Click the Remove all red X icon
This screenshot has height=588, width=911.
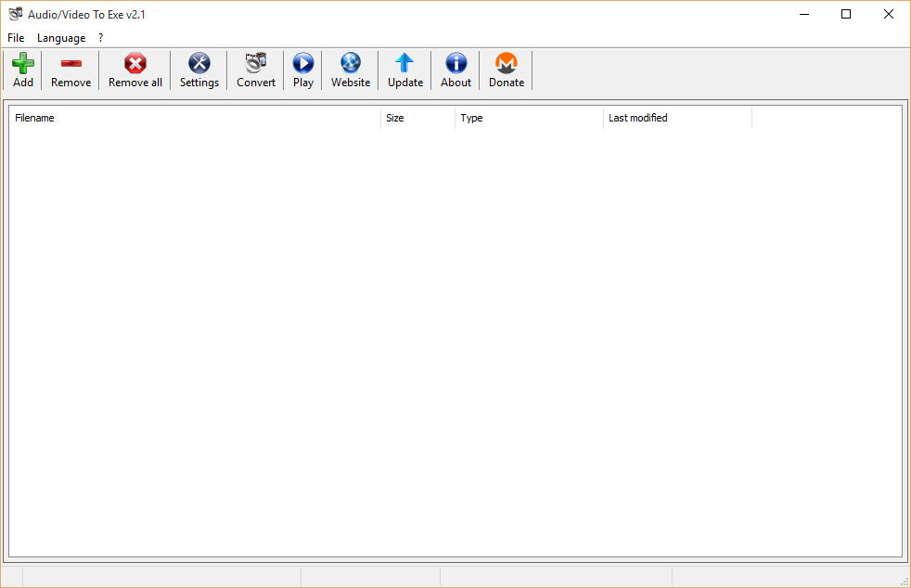135,63
